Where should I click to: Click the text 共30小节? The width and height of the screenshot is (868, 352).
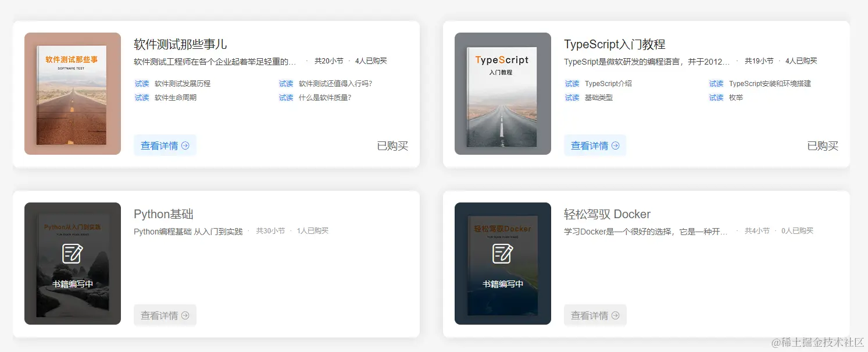pyautogui.click(x=271, y=230)
